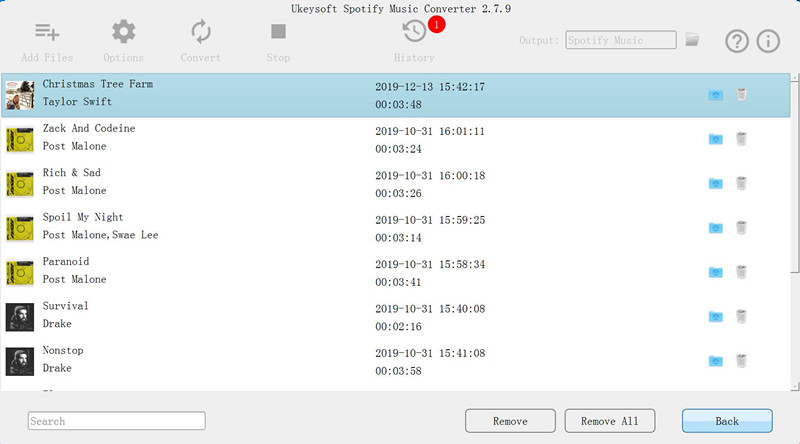Image resolution: width=800 pixels, height=444 pixels.
Task: Click the Remove button
Action: 510,421
